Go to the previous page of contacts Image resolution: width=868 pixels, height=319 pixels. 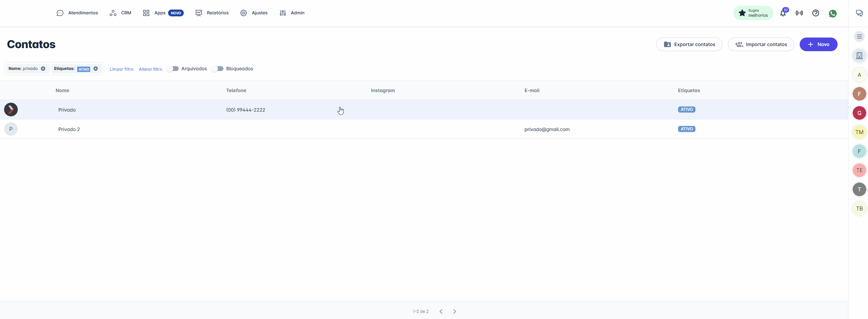click(x=441, y=311)
